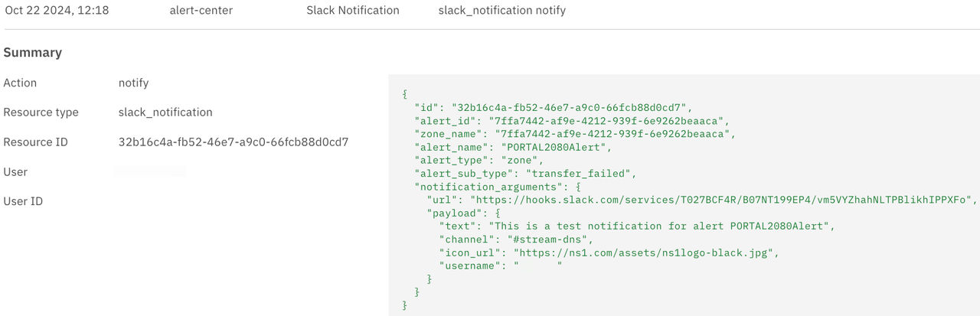
Task: Select the 'alert-center' cell in header row
Action: click(x=201, y=11)
